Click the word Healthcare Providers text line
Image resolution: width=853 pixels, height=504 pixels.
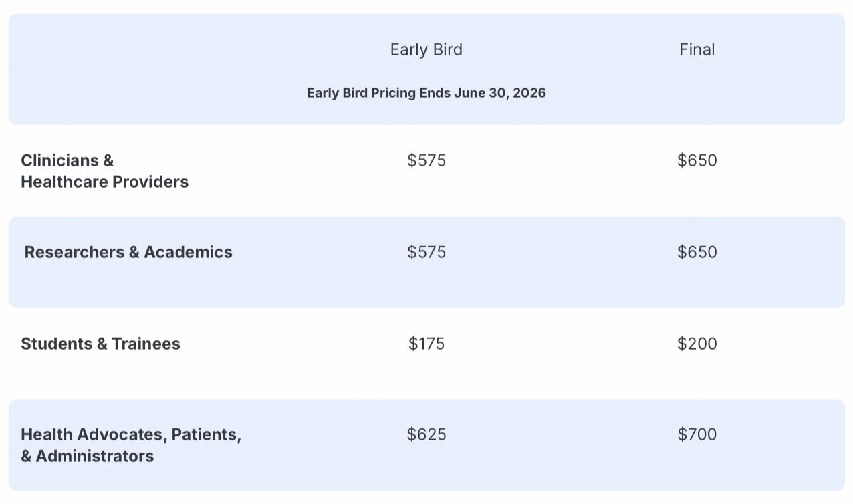pos(105,182)
